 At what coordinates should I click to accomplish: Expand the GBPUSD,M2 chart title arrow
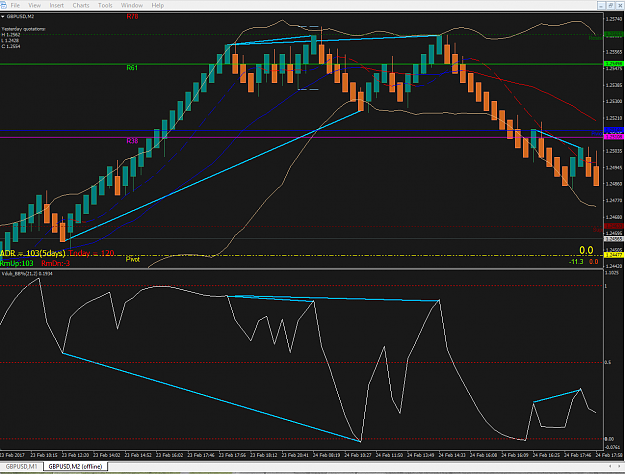pos(3,17)
